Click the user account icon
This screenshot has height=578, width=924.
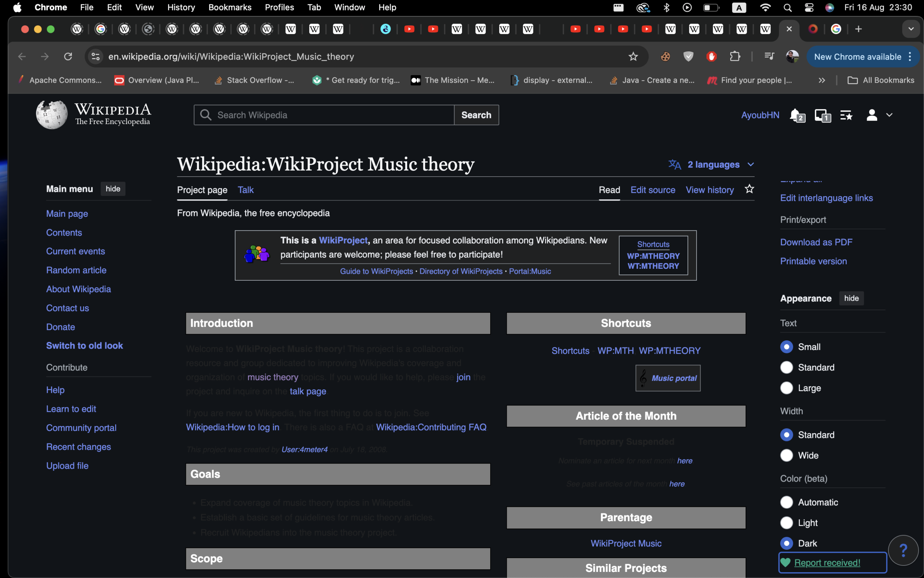coord(872,115)
